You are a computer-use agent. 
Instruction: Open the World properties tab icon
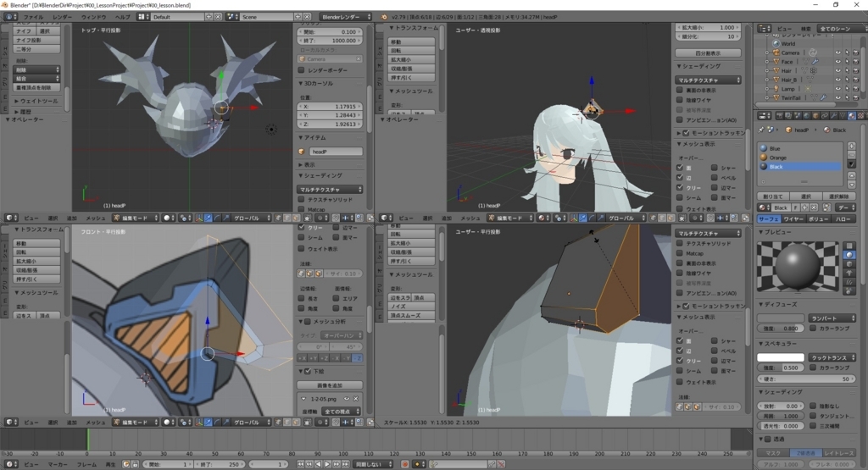coord(806,115)
